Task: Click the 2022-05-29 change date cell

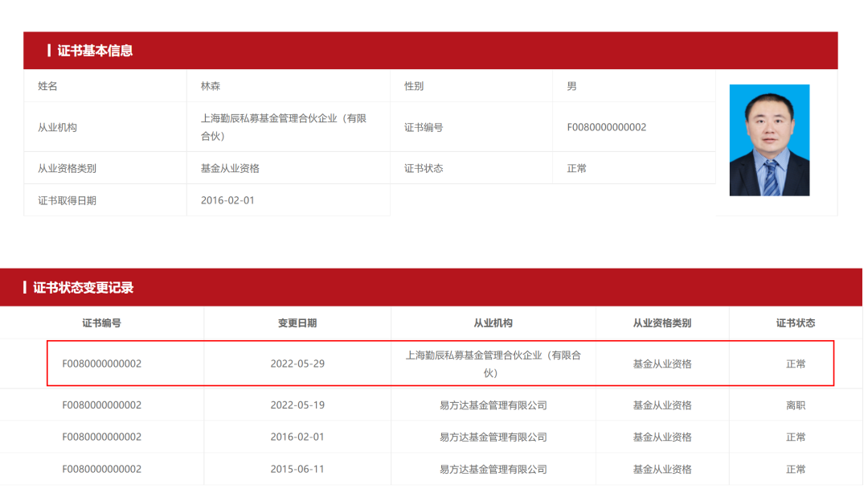Action: pyautogui.click(x=297, y=364)
